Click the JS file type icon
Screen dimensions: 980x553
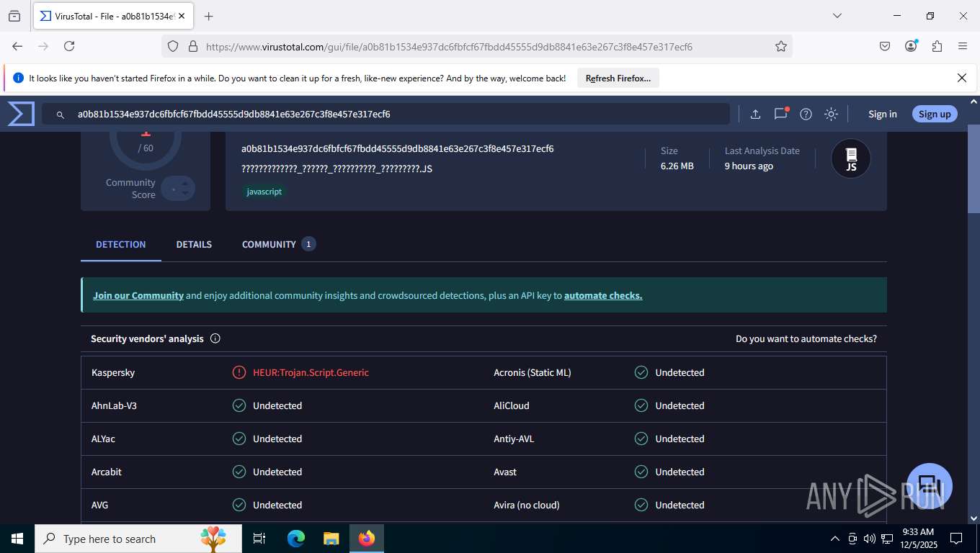click(851, 158)
